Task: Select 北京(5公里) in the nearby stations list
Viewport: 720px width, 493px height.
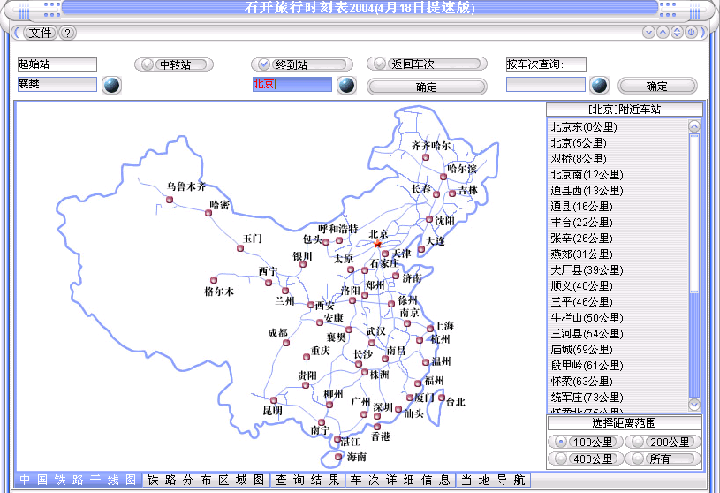Action: [x=618, y=143]
